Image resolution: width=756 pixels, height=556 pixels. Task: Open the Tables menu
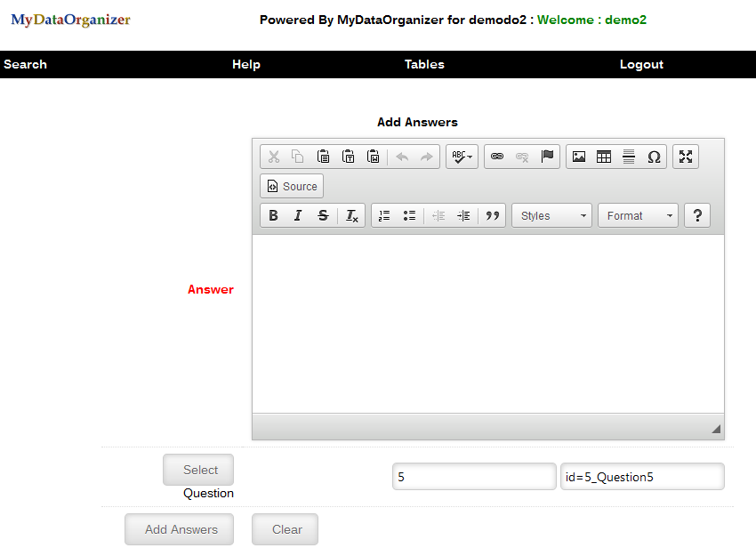point(424,64)
